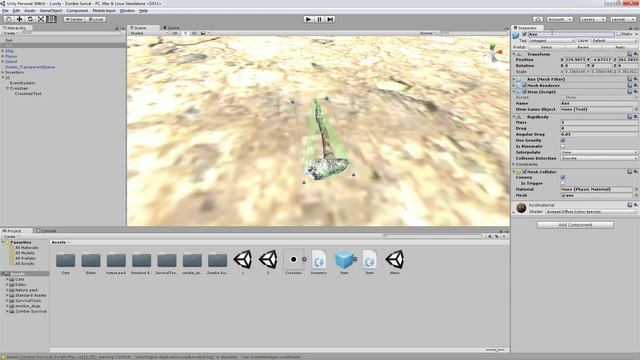Open the GameObject menu
The width and height of the screenshot is (640, 360).
[51, 11]
